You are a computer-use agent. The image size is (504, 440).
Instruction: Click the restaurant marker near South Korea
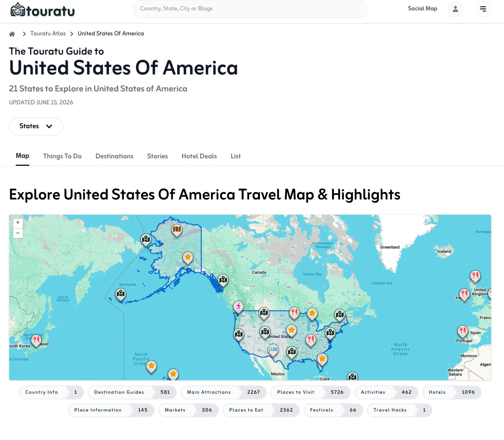(36, 341)
